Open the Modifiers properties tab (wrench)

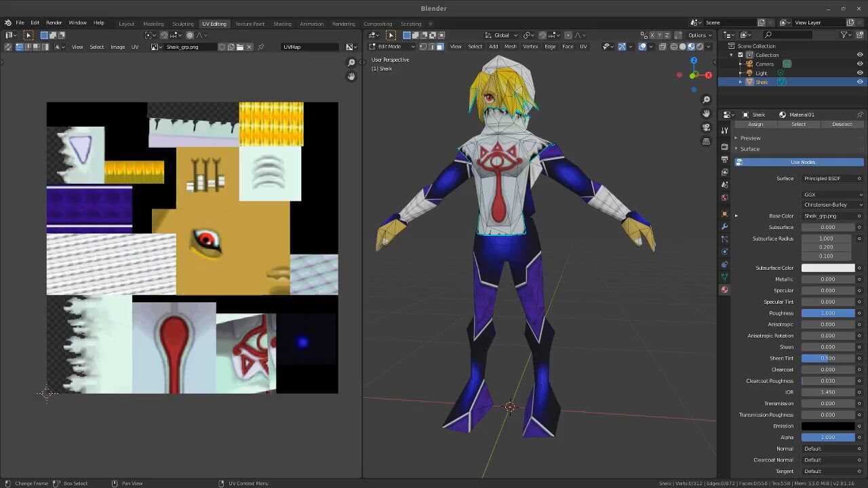click(x=725, y=226)
